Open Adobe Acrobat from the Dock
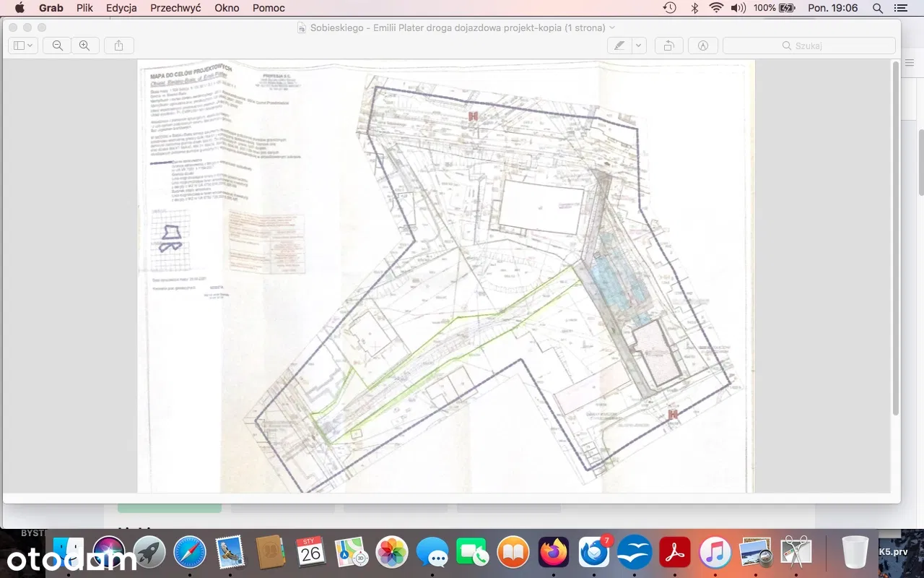 click(x=674, y=553)
